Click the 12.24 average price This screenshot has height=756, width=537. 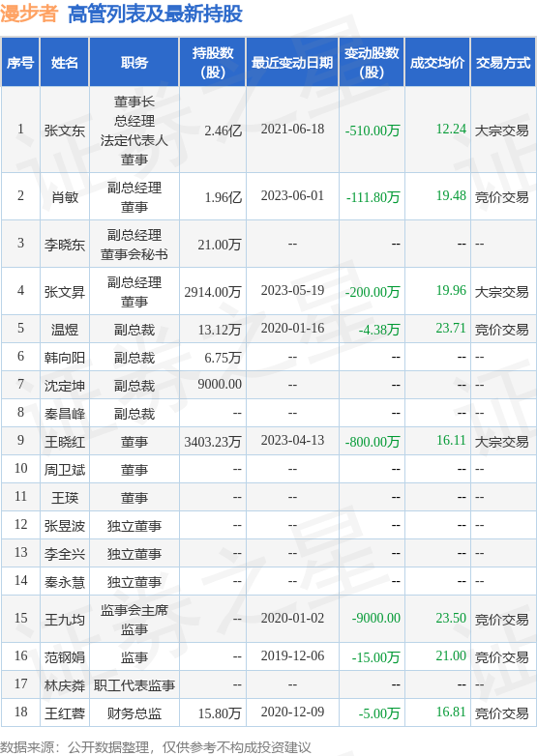click(x=451, y=130)
